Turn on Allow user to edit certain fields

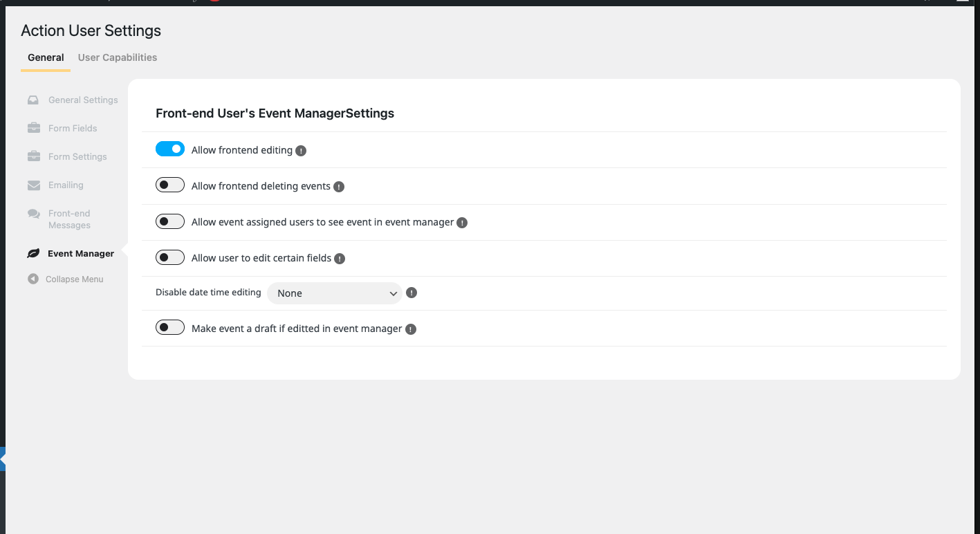170,257
